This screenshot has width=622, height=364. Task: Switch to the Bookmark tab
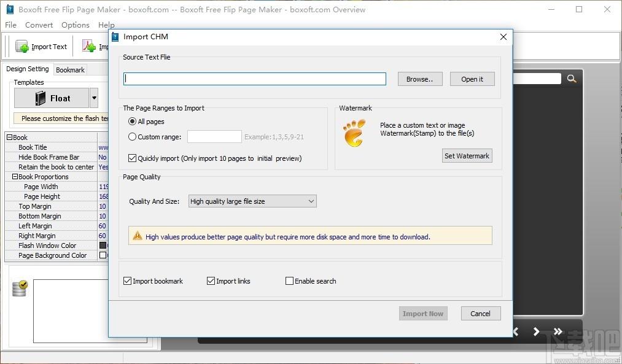(x=70, y=70)
